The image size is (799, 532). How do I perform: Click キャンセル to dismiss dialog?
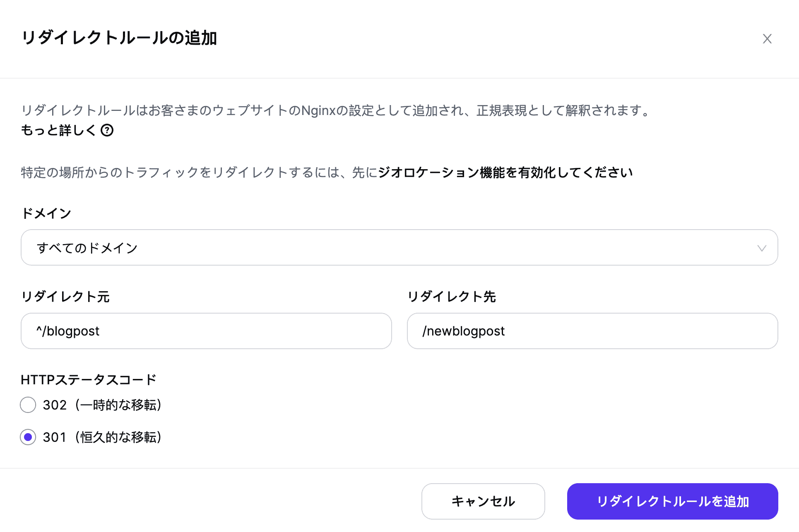[x=483, y=501]
